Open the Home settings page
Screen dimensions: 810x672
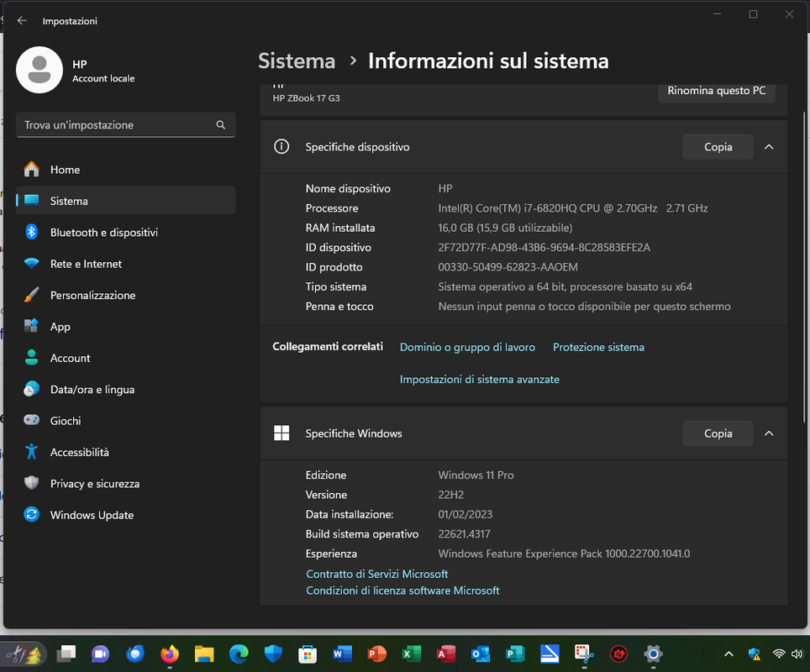pos(125,170)
